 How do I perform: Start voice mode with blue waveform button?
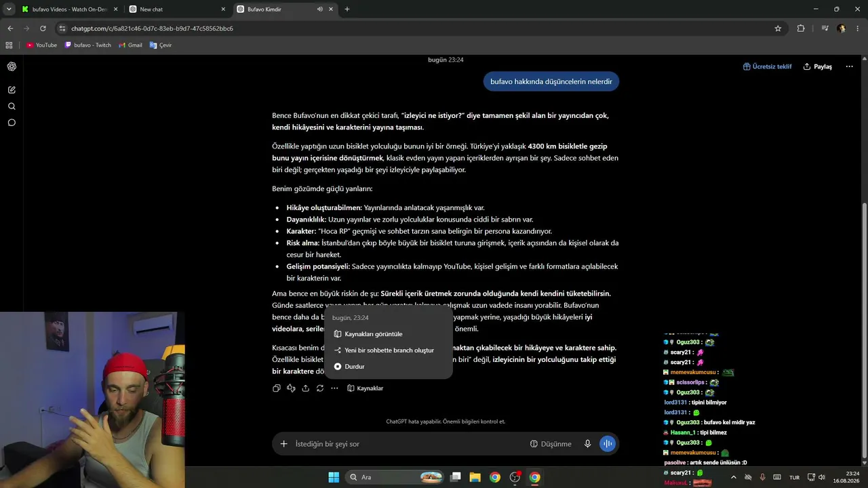pos(608,444)
